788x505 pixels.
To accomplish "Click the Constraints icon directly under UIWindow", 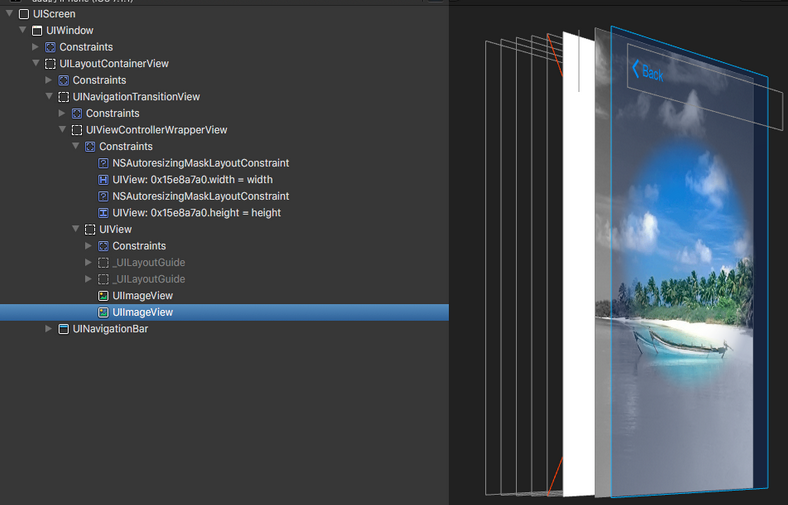I will tap(50, 47).
